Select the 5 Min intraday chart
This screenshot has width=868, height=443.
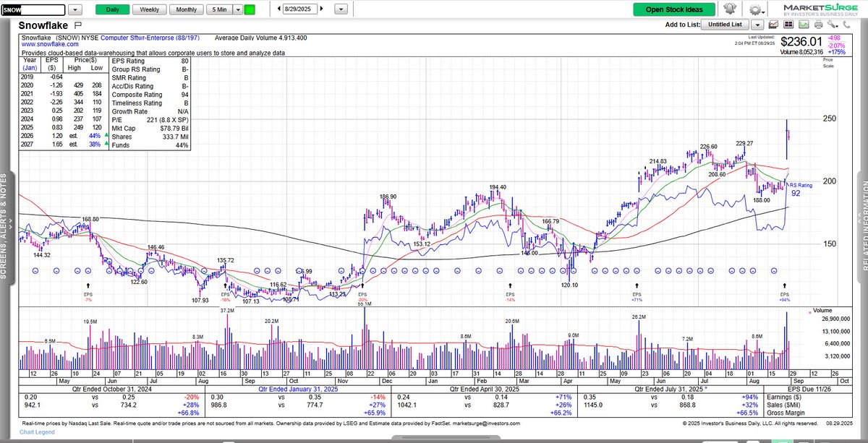(x=218, y=10)
